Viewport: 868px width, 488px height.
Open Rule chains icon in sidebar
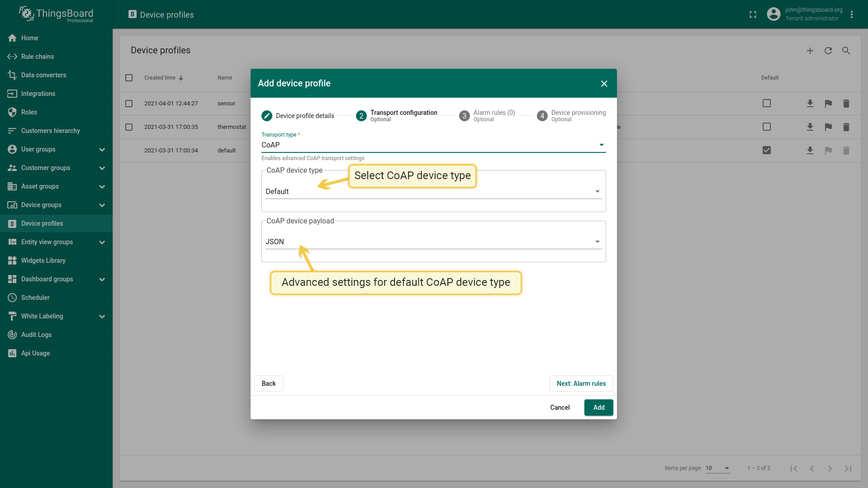[12, 57]
